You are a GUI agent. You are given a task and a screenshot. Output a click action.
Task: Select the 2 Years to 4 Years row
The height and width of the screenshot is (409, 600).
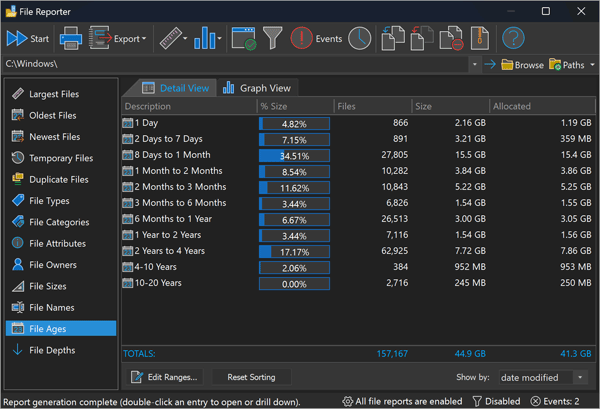[x=358, y=251]
